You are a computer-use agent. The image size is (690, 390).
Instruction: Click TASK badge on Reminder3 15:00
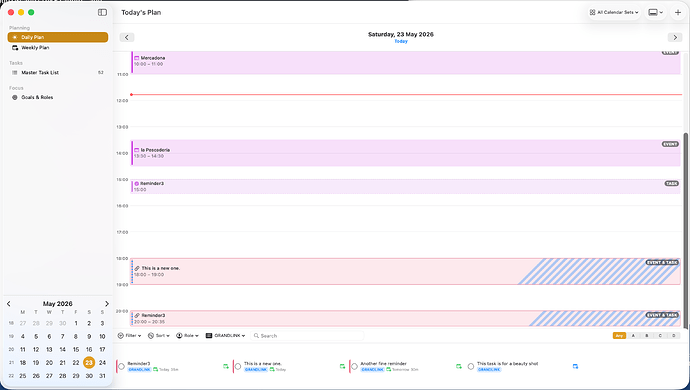point(672,183)
